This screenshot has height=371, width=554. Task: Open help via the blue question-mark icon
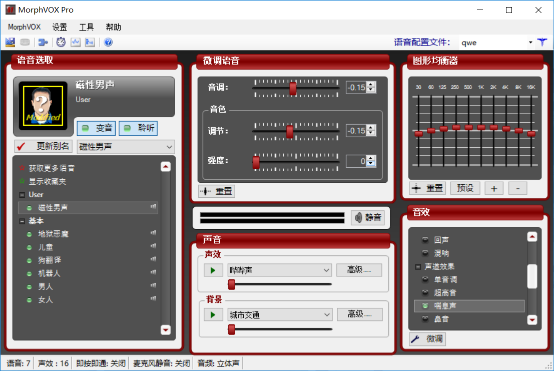108,42
